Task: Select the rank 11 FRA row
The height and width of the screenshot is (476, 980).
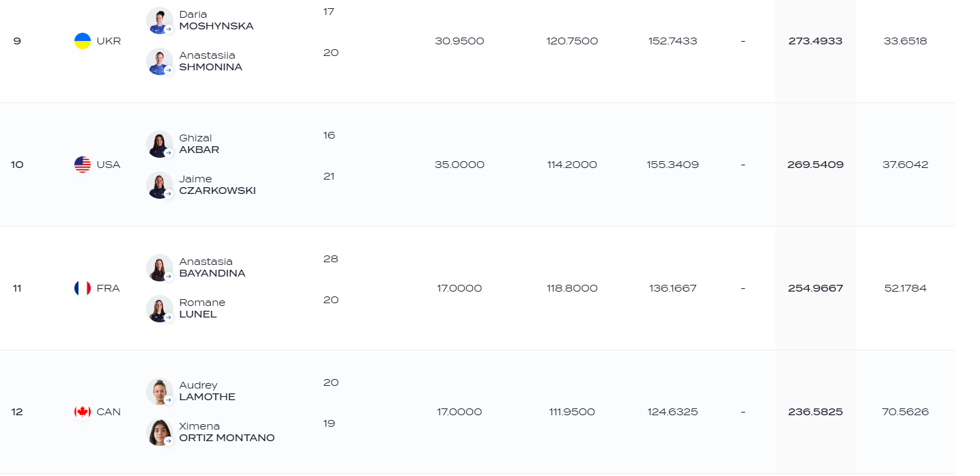Action: pos(477,288)
